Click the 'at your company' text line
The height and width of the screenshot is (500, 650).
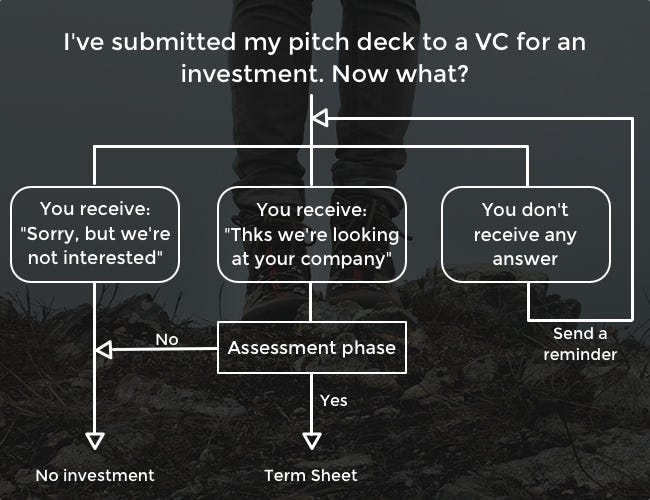click(312, 260)
